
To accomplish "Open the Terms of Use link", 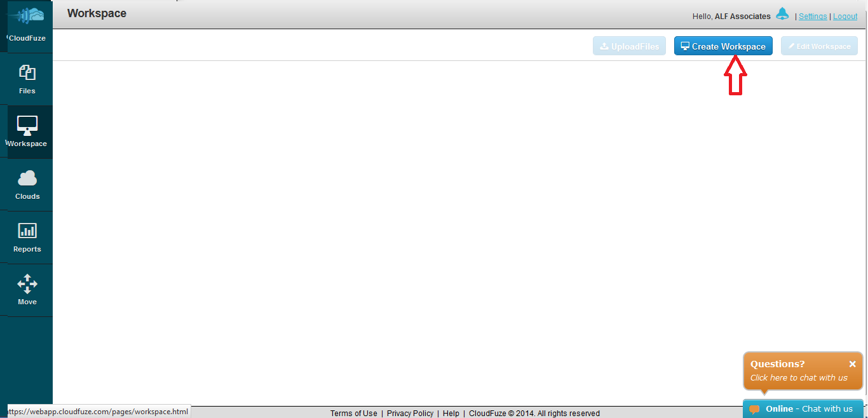I will point(354,414).
